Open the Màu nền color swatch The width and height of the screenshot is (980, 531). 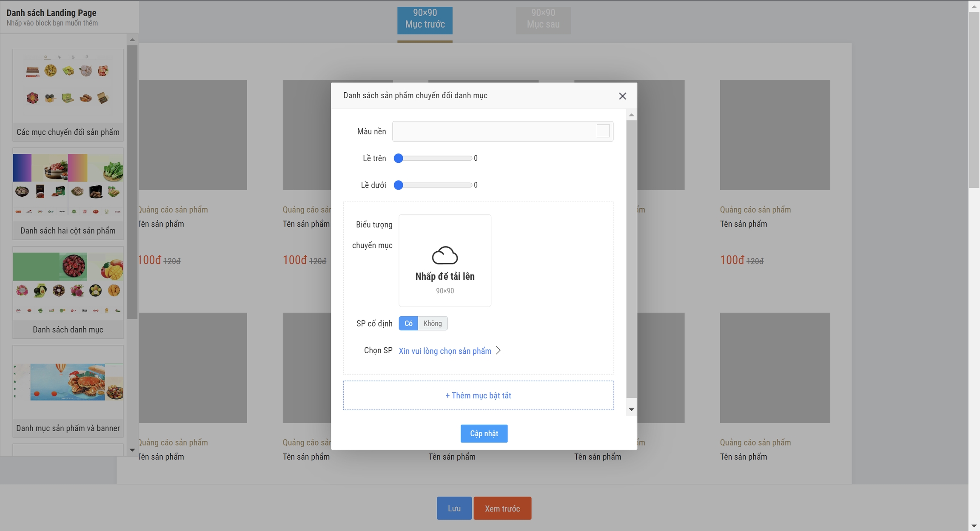603,131
